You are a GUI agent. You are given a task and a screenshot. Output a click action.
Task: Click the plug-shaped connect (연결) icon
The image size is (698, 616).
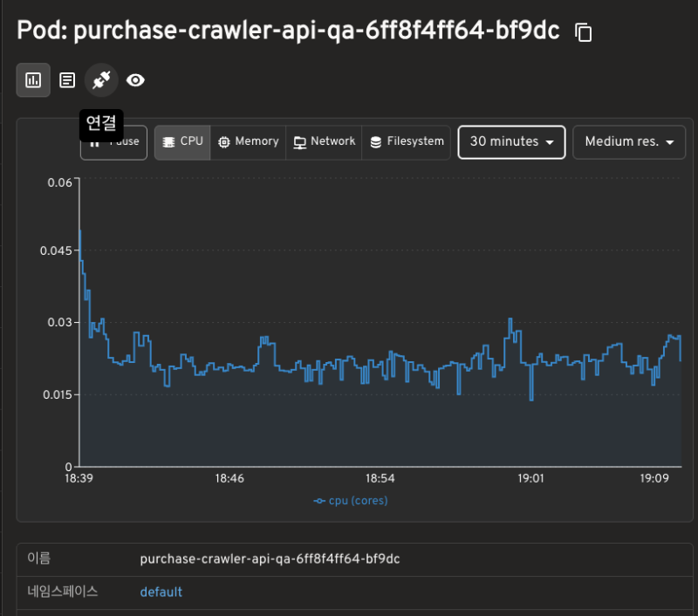pos(101,80)
